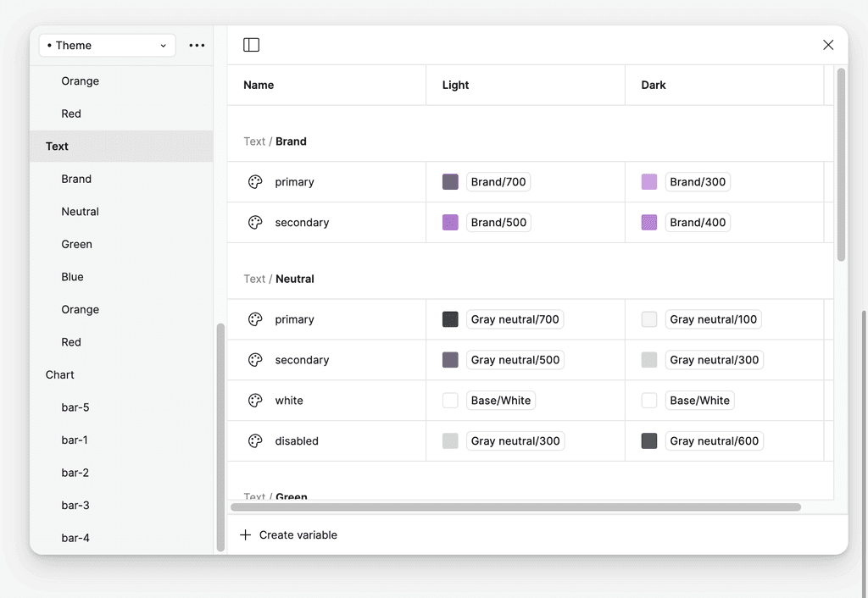Open the more options ellipsis menu
This screenshot has height=598, width=868.
coord(197,45)
